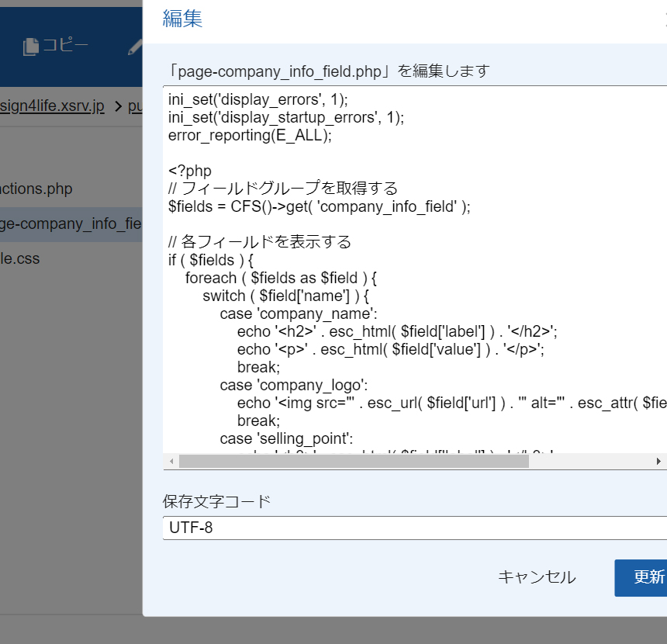Select the page-company_info_field file row
The image size is (667, 644).
[71, 224]
